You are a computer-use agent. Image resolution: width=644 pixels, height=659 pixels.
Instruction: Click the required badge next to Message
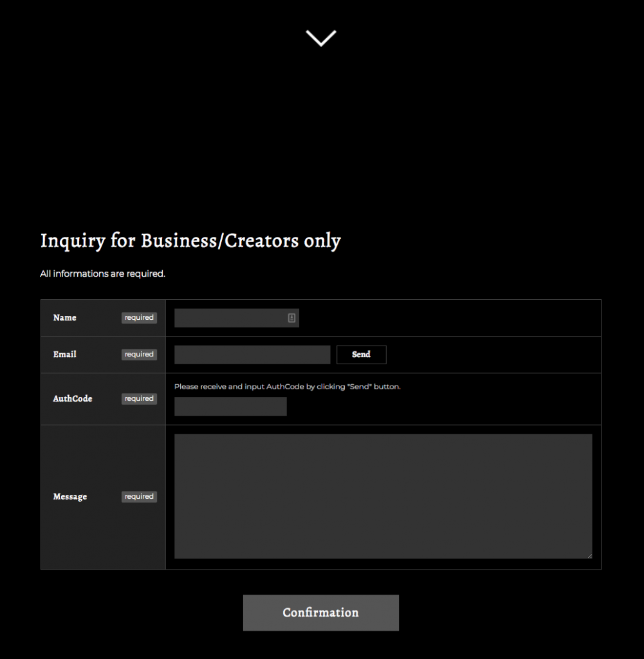[139, 497]
